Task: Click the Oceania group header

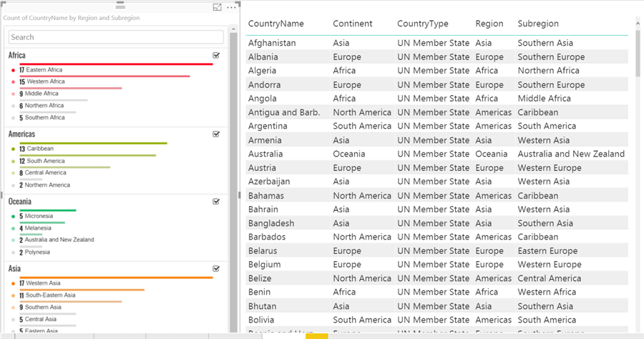Action: (20, 202)
